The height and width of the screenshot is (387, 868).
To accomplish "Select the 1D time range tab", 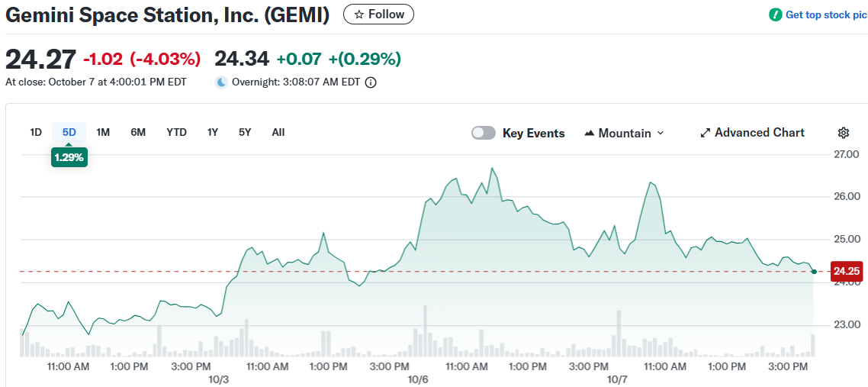I will pos(36,132).
